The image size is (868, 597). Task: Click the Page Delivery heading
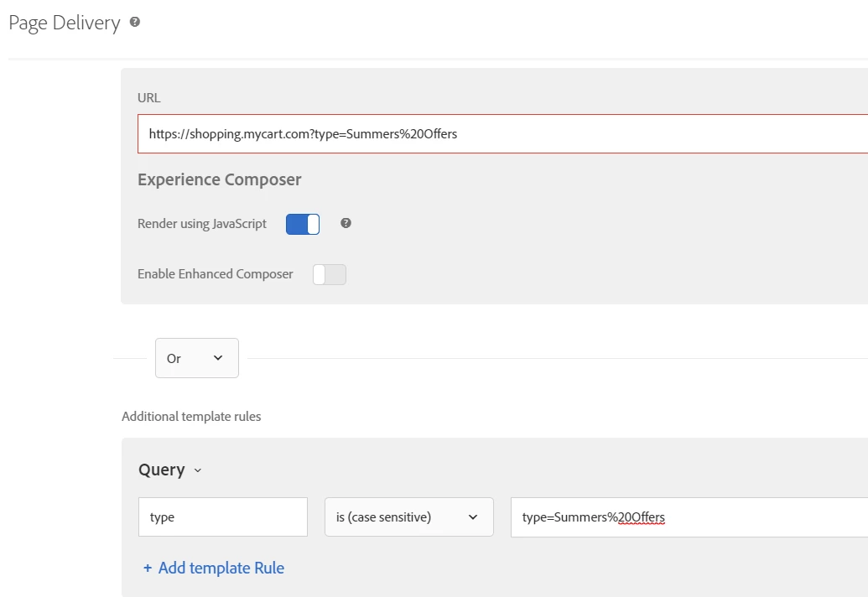click(x=65, y=23)
